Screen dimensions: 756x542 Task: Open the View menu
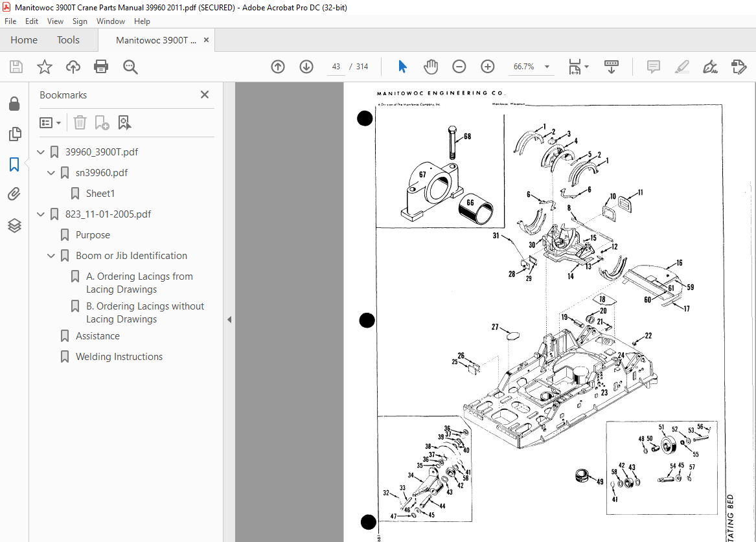[55, 21]
